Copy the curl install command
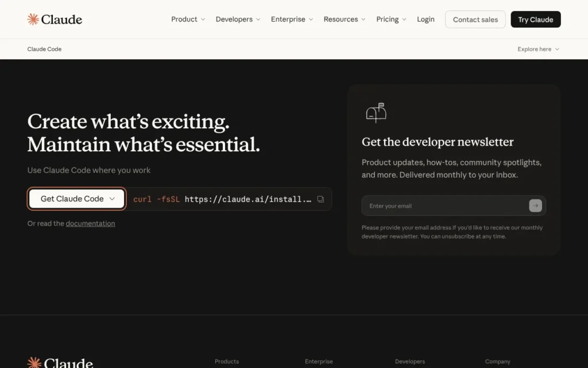 pyautogui.click(x=320, y=199)
